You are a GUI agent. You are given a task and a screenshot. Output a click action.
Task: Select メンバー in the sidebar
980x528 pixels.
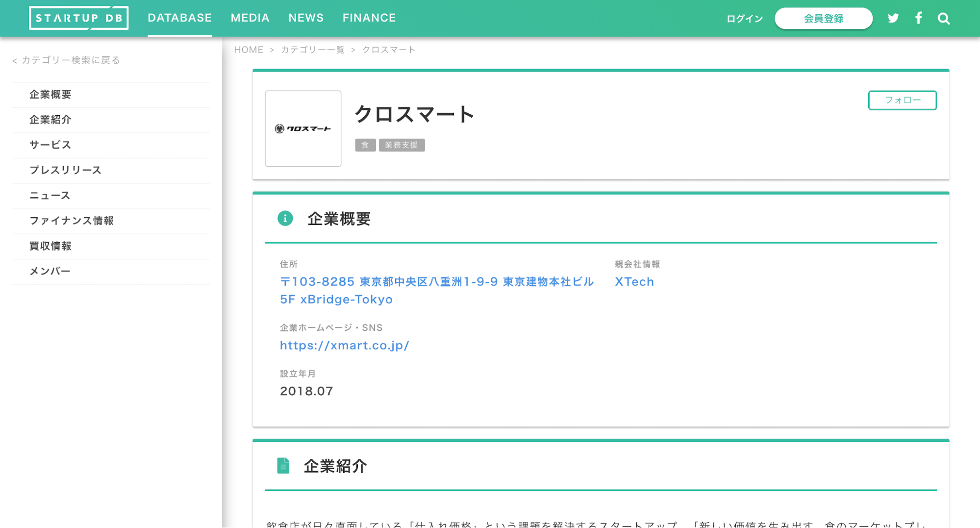111,271
